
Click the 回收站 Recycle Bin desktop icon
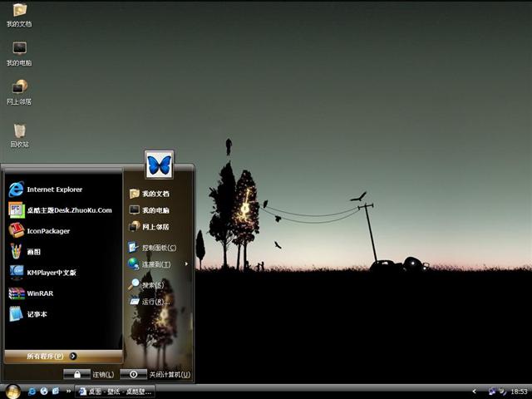point(19,133)
